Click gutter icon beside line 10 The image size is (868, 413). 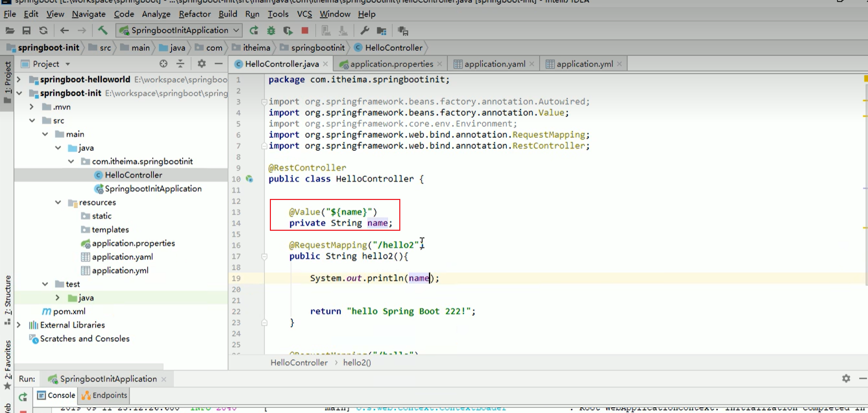249,179
